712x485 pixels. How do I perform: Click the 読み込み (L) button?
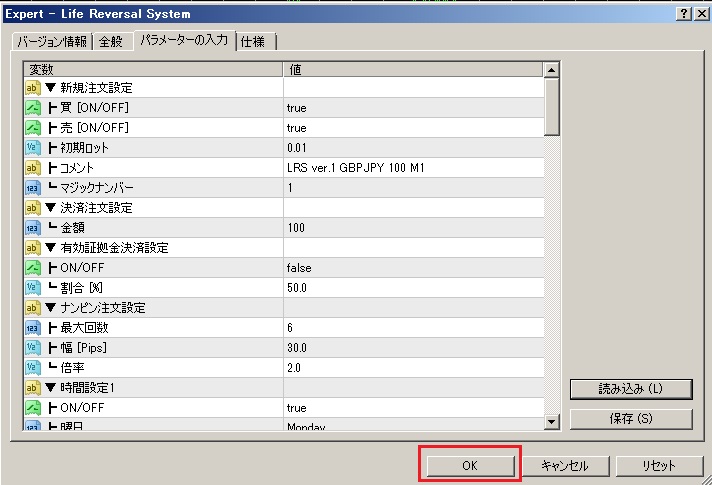[x=630, y=389]
